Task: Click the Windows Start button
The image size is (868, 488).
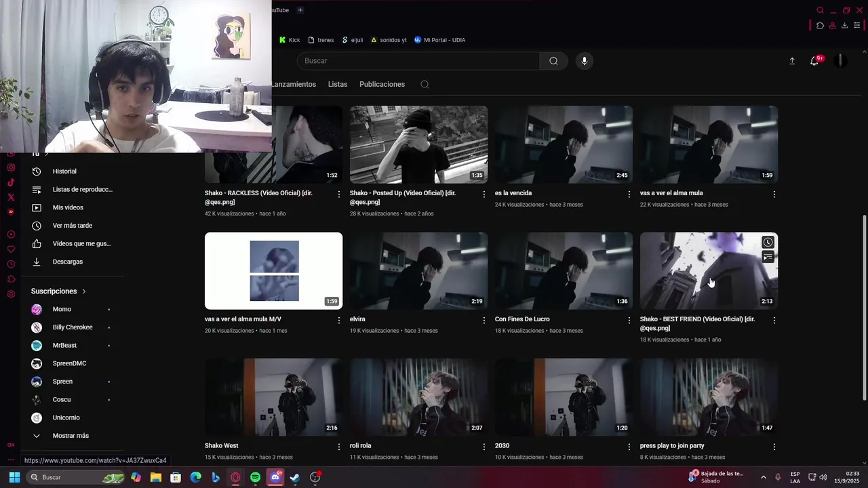Action: coord(14,477)
